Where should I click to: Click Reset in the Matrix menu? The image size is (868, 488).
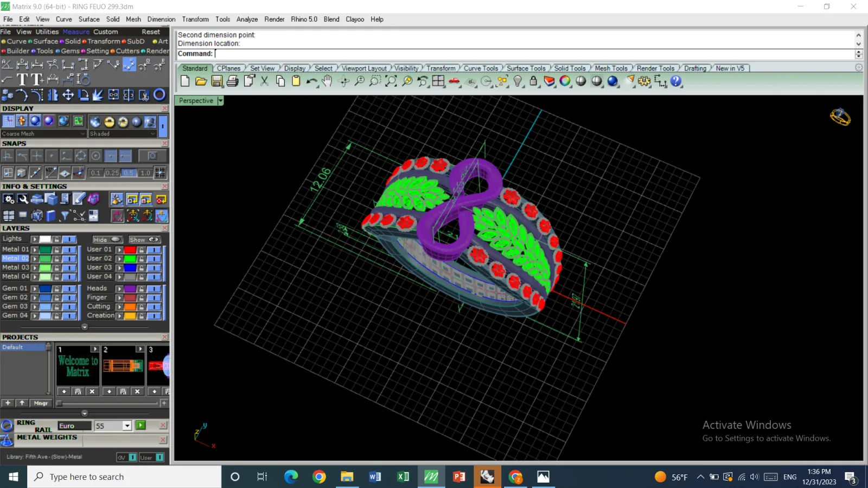(151, 32)
